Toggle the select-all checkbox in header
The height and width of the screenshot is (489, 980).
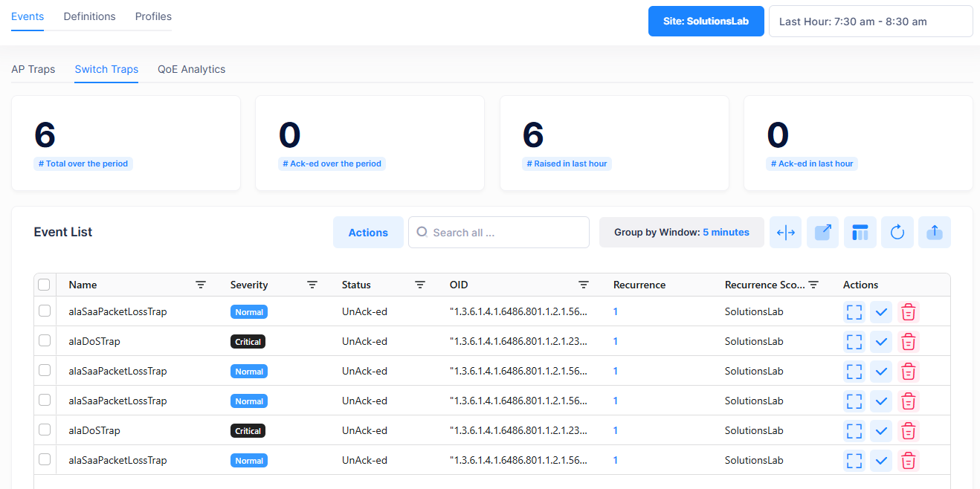pos(44,285)
